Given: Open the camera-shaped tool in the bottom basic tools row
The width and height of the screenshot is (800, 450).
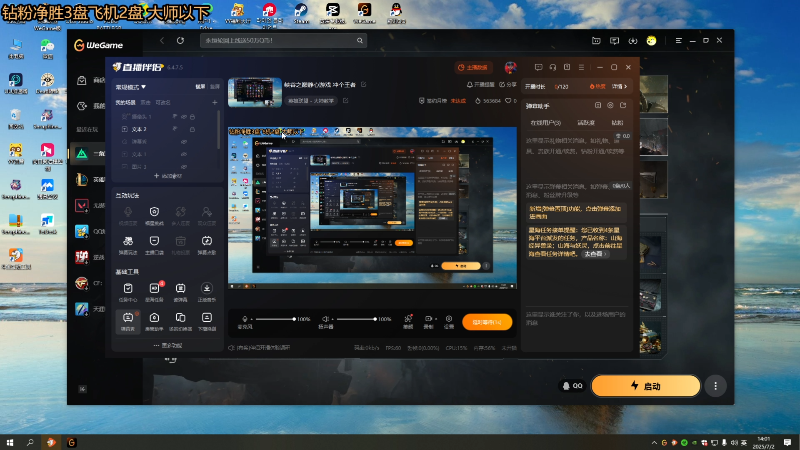Looking at the screenshot, I should click(x=154, y=321).
